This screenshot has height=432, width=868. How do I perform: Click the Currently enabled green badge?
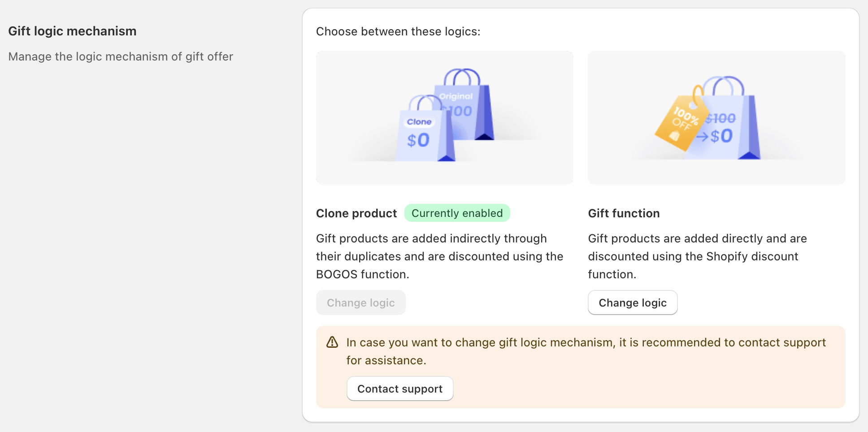click(457, 213)
